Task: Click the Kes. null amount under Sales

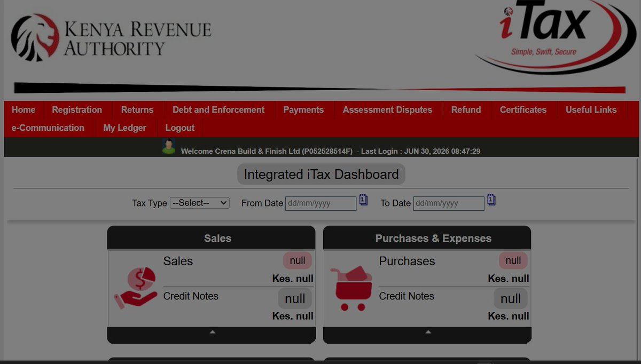Action: point(293,279)
